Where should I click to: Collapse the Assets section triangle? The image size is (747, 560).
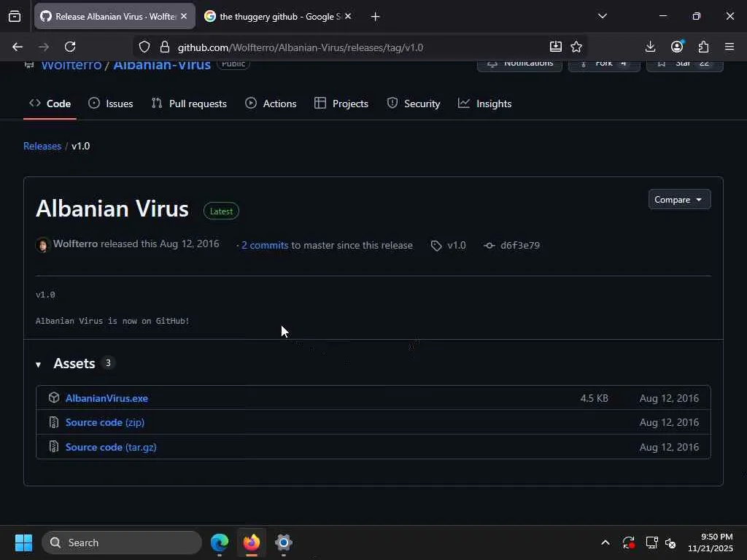[38, 365]
